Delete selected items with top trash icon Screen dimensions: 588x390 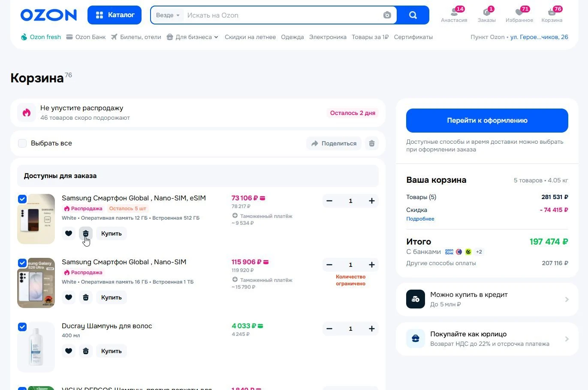pyautogui.click(x=372, y=143)
